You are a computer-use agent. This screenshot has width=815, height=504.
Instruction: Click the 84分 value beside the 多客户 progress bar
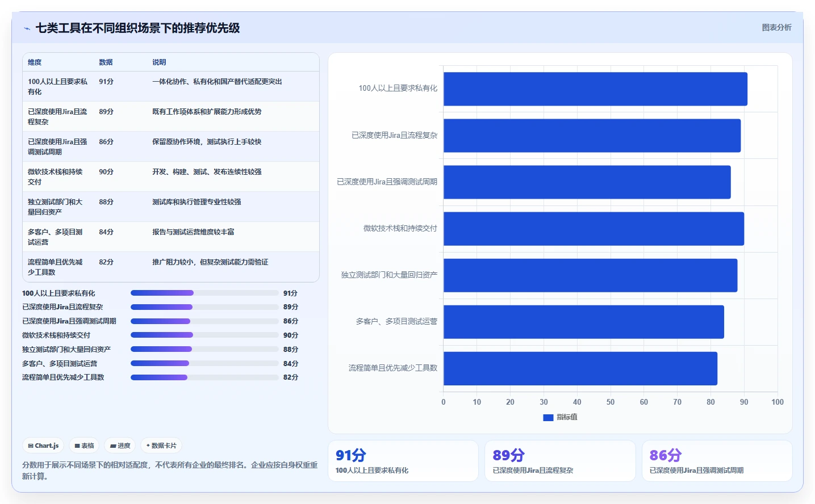[291, 364]
